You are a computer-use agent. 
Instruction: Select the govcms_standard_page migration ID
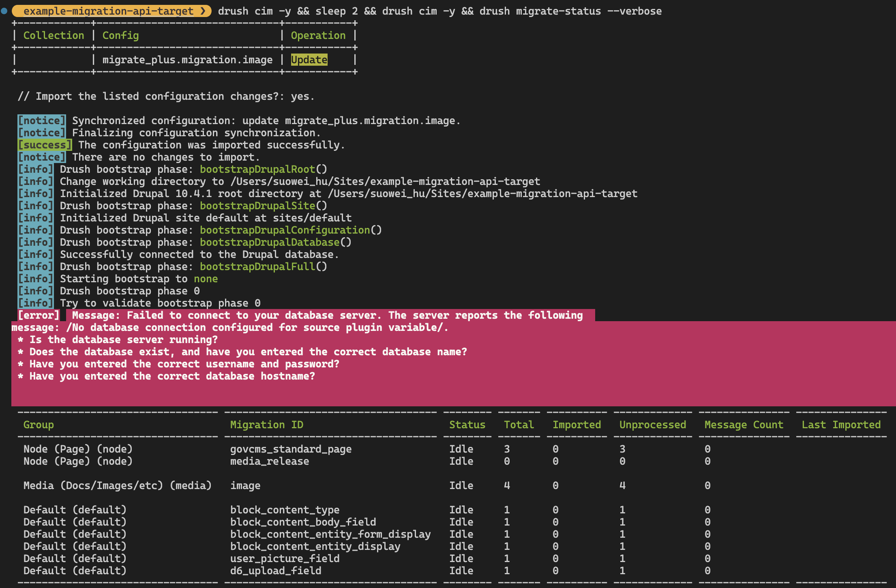[291, 449]
